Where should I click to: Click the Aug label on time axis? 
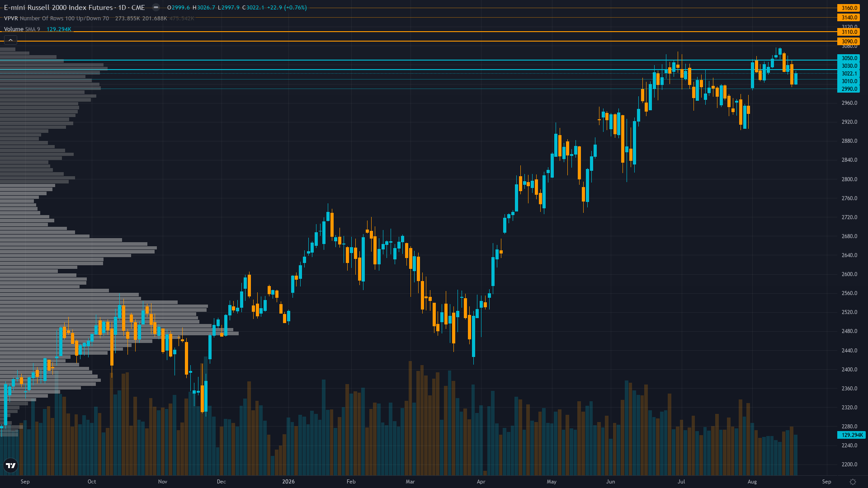pyautogui.click(x=752, y=482)
